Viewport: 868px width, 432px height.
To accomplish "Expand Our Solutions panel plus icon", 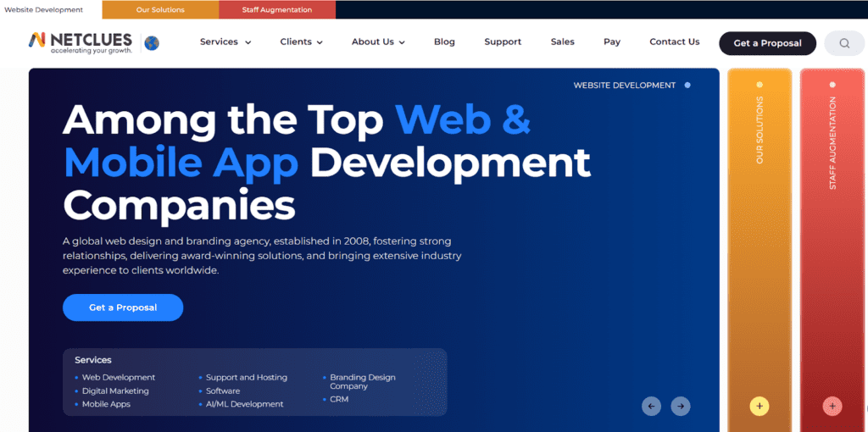I will (x=759, y=407).
